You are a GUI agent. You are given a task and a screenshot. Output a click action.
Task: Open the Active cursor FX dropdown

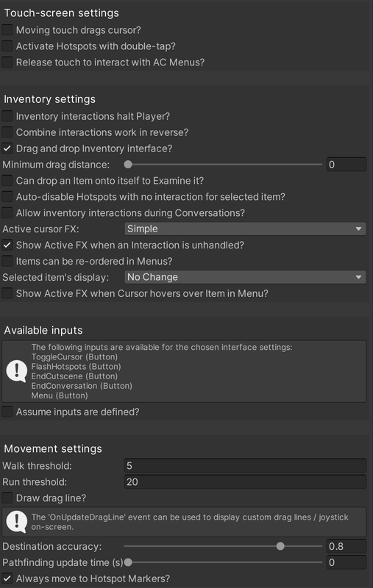click(x=245, y=229)
